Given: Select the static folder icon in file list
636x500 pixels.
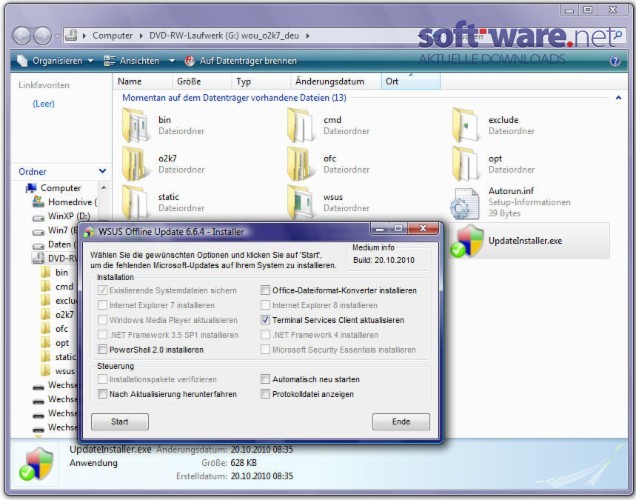Looking at the screenshot, I should coord(135,202).
